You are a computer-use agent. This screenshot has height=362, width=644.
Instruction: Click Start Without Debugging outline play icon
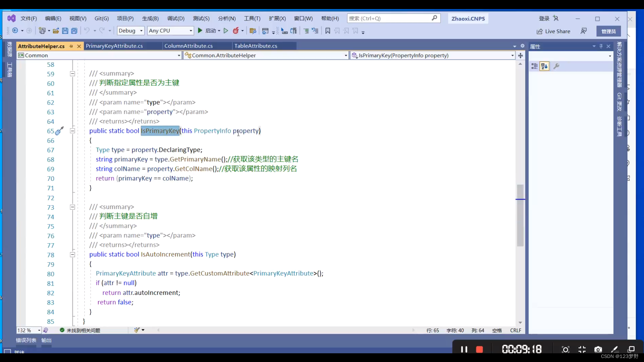point(226,31)
